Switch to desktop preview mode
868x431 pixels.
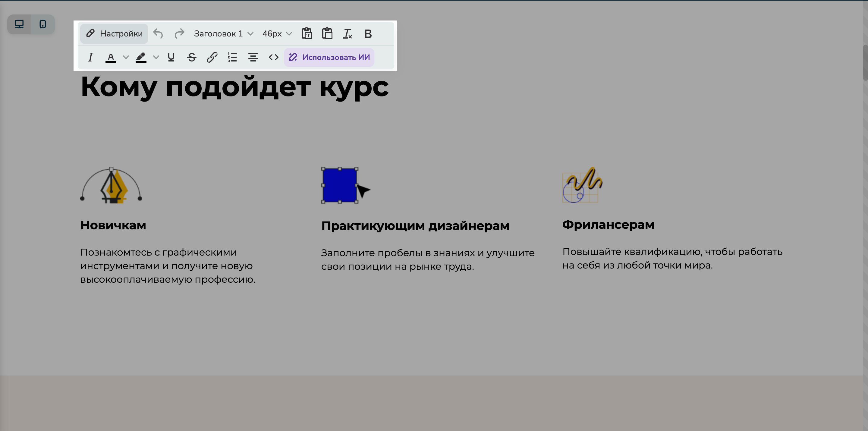tap(19, 24)
